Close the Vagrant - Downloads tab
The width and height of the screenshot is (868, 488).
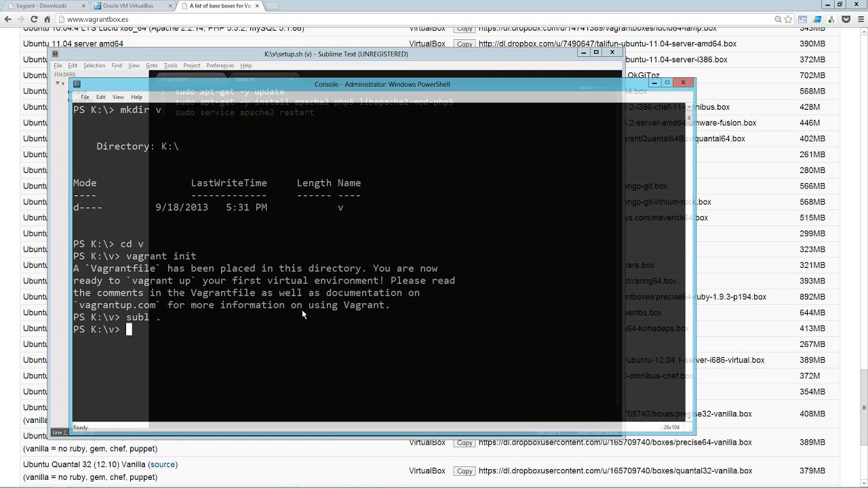pos(83,6)
